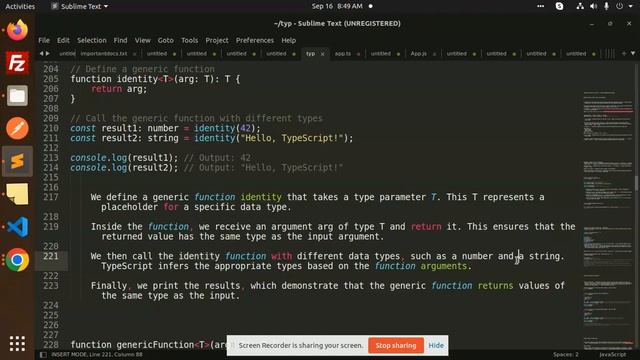Show Applications grid in dock
The image size is (640, 360).
[x=17, y=344]
